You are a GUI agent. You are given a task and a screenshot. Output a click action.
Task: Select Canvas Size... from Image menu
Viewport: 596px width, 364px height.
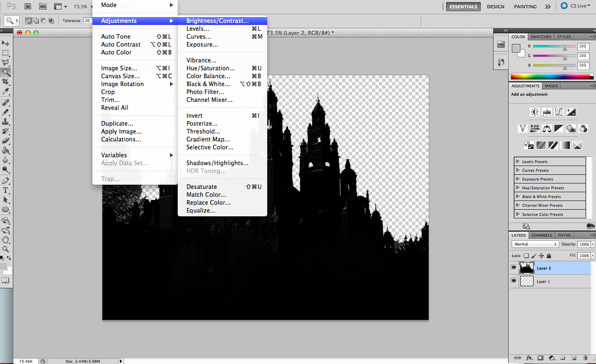point(135,76)
